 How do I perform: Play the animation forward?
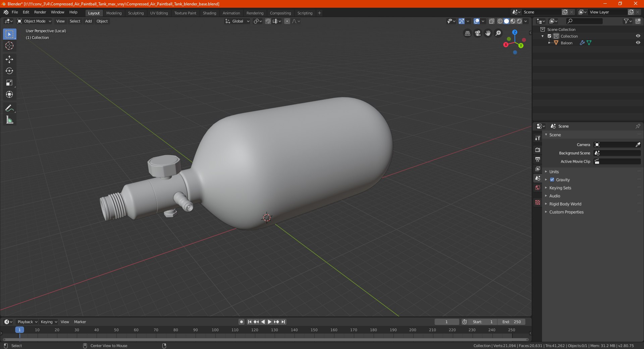269,322
